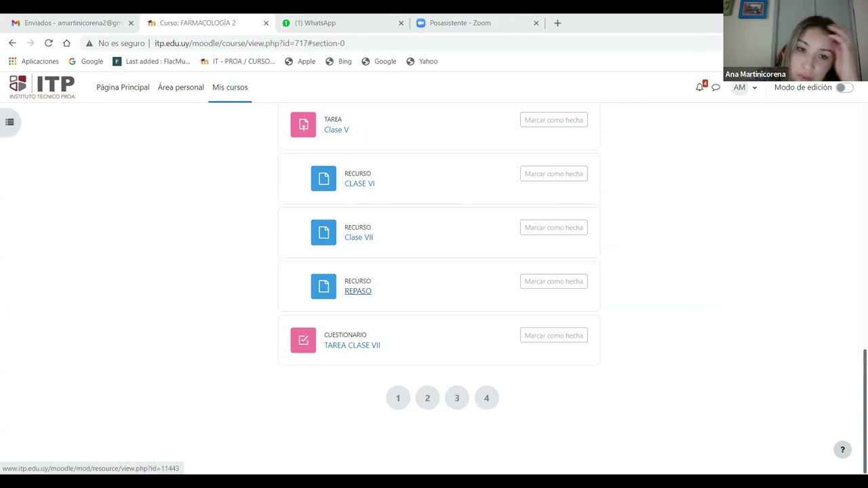This screenshot has height=488, width=868.
Task: Open the TAREA CLASE VII link
Action: pos(352,345)
